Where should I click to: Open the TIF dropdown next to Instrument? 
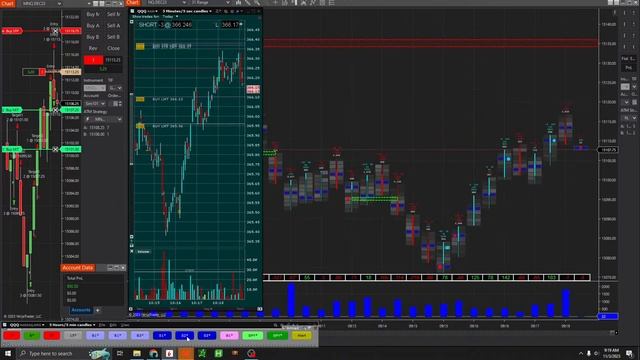(116, 88)
